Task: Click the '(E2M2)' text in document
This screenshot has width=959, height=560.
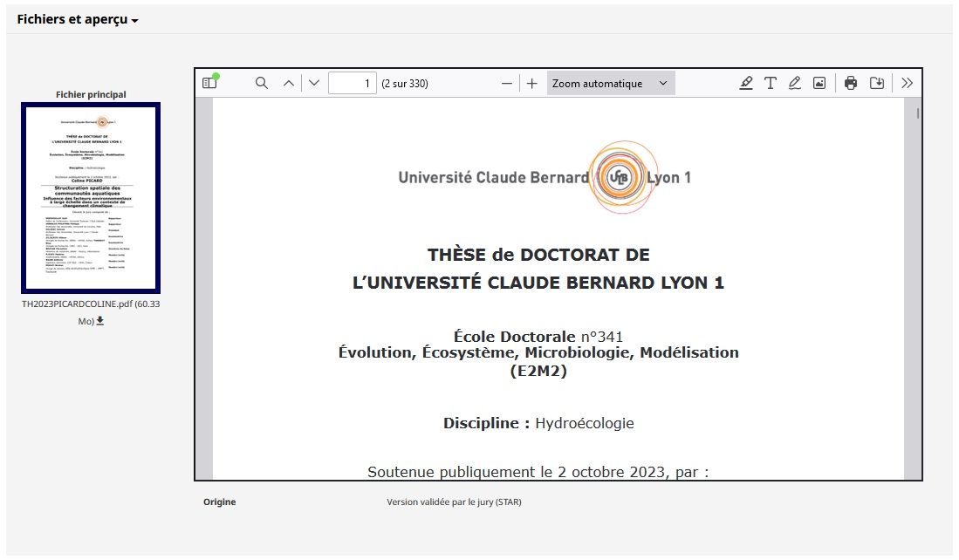Action: click(538, 371)
